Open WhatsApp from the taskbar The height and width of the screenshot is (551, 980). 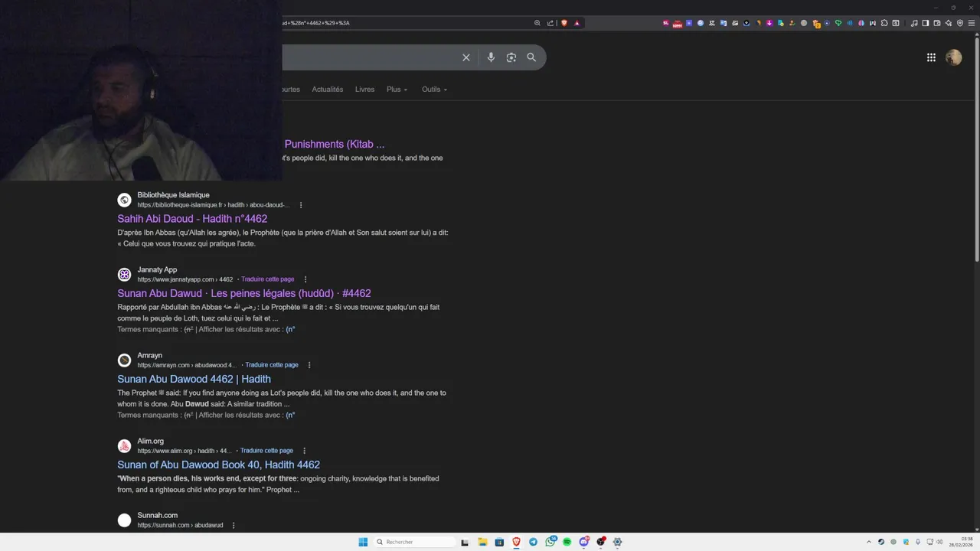[550, 542]
